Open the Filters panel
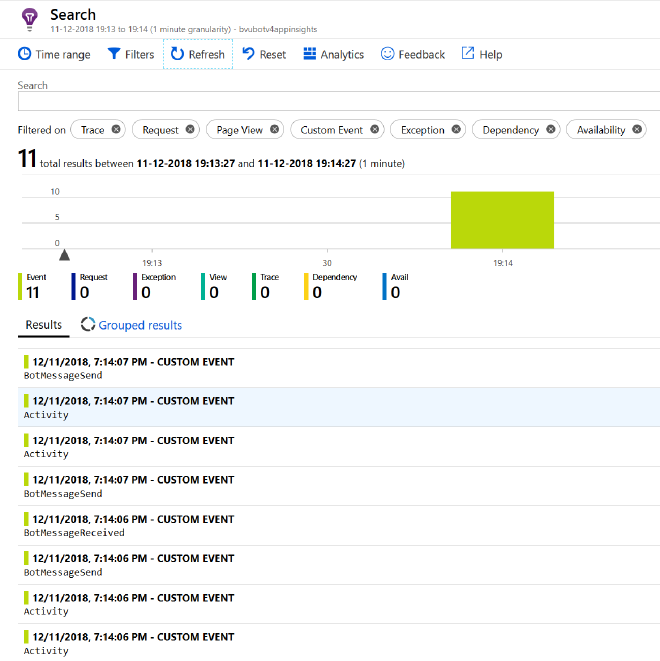Image resolution: width=660 pixels, height=661 pixels. coord(131,54)
